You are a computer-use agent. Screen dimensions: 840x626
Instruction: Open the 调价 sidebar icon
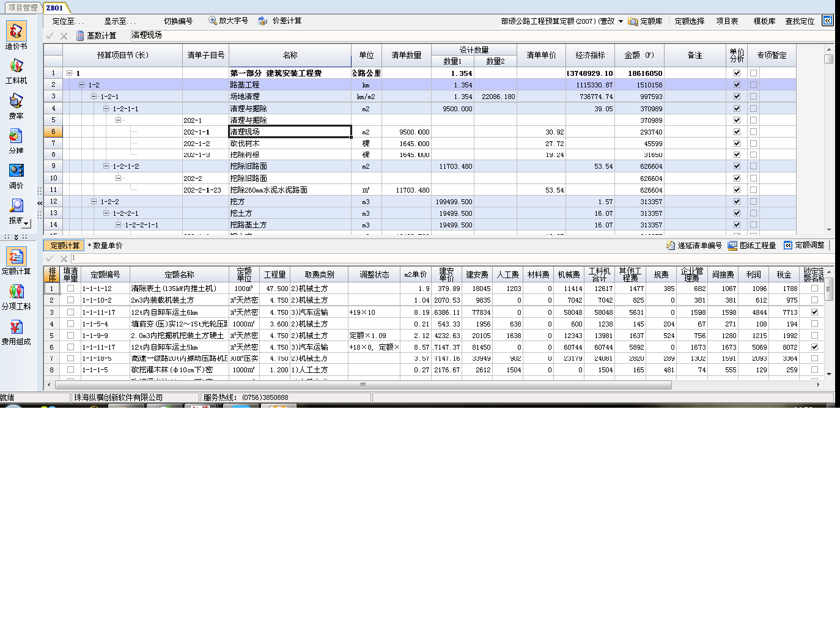coord(16,171)
